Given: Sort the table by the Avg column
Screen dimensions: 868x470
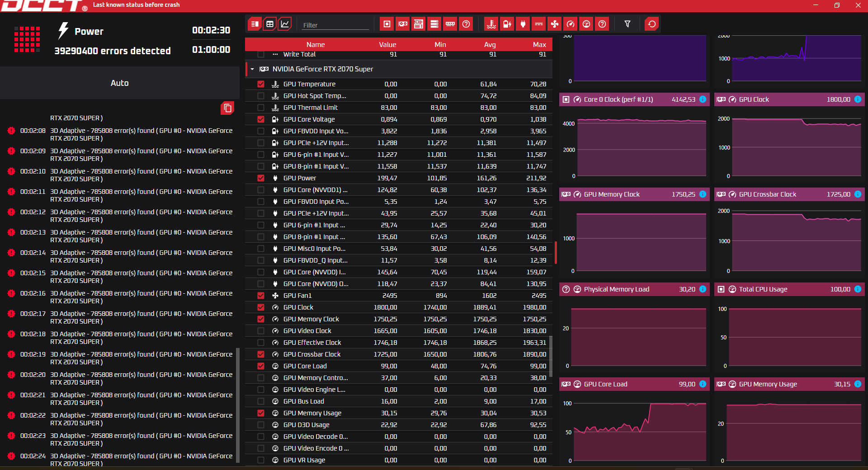Looking at the screenshot, I should click(x=490, y=45).
